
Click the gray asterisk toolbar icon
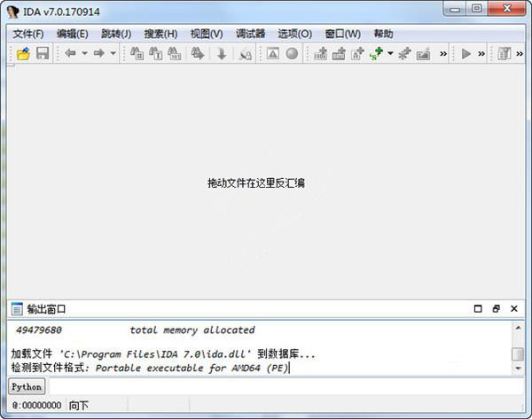[404, 53]
